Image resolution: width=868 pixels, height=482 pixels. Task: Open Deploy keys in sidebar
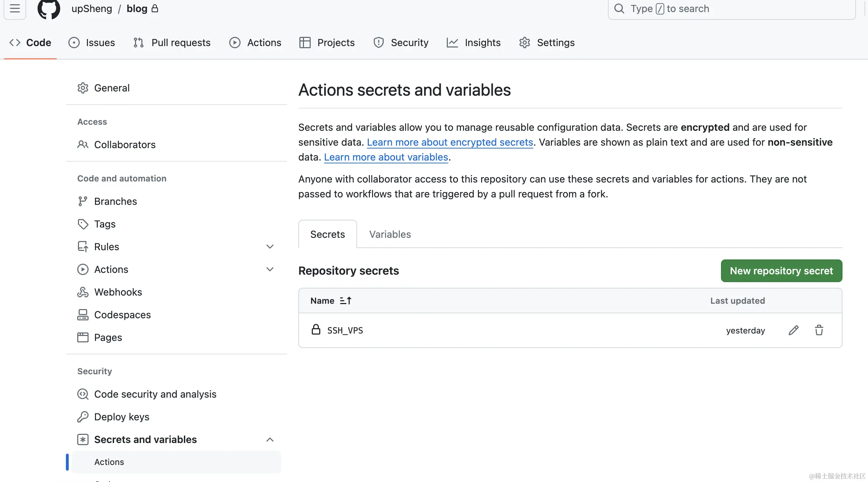(x=122, y=417)
